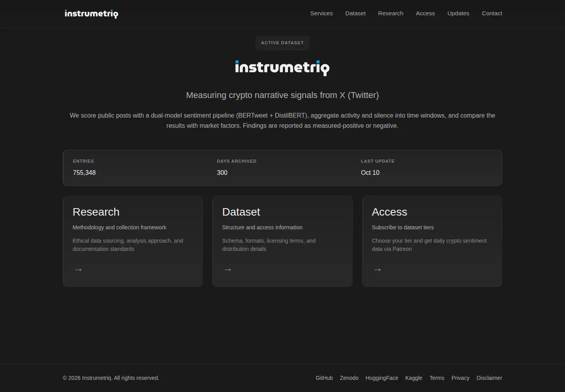Click the last update value Oct 10
This screenshot has width=565, height=392.
[370, 172]
